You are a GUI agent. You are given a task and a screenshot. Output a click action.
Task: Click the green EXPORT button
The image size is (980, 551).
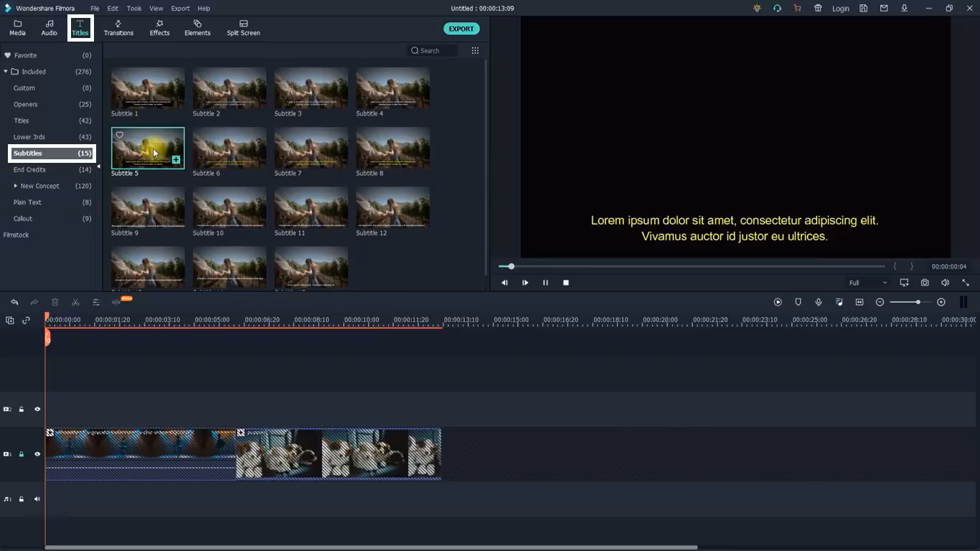[461, 29]
